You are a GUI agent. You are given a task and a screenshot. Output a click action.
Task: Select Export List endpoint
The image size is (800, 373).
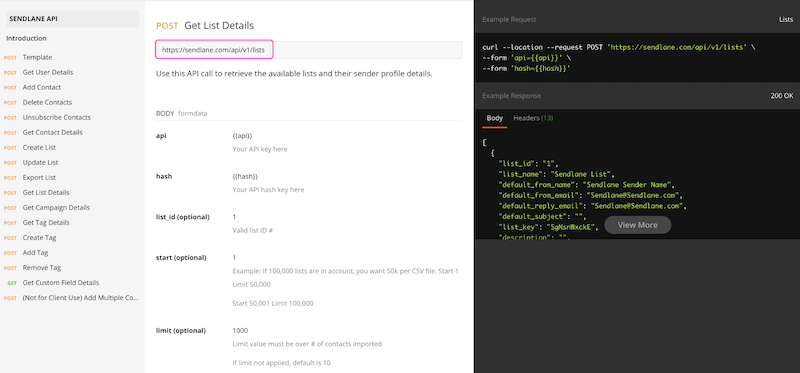39,178
